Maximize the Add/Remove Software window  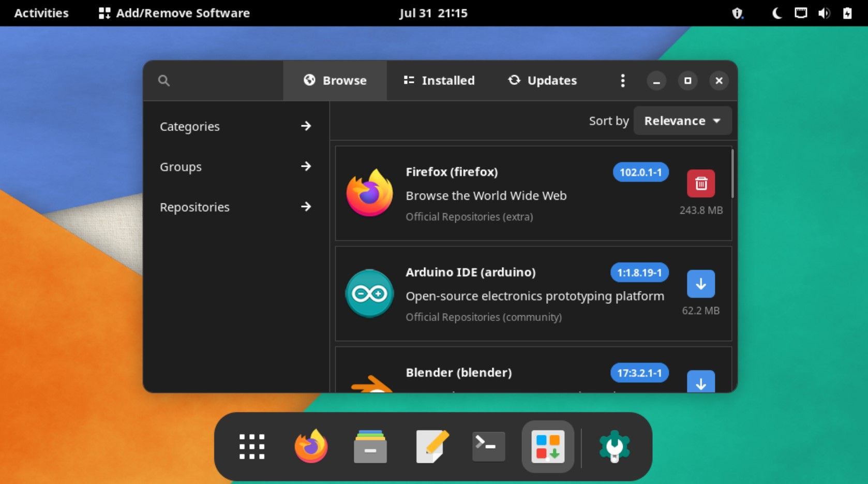[x=687, y=81]
